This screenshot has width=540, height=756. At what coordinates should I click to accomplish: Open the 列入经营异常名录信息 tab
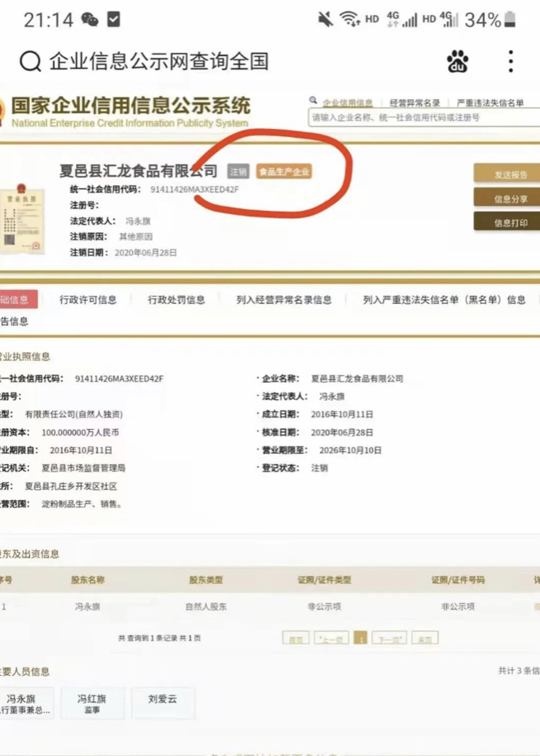283,300
